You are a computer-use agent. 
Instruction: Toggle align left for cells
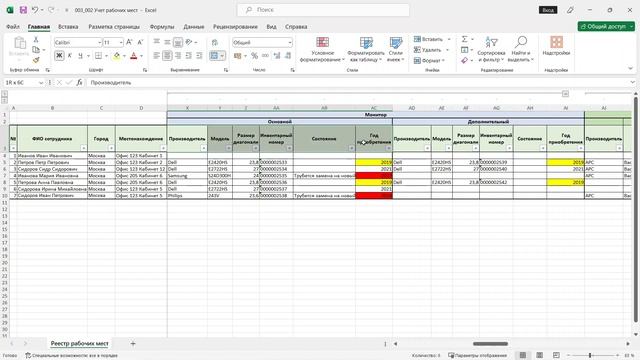click(x=157, y=56)
